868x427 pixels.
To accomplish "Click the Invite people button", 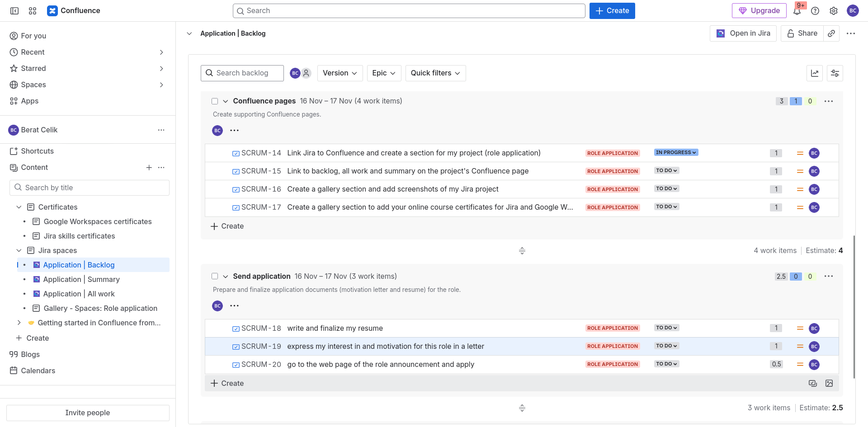I will pos(88,413).
